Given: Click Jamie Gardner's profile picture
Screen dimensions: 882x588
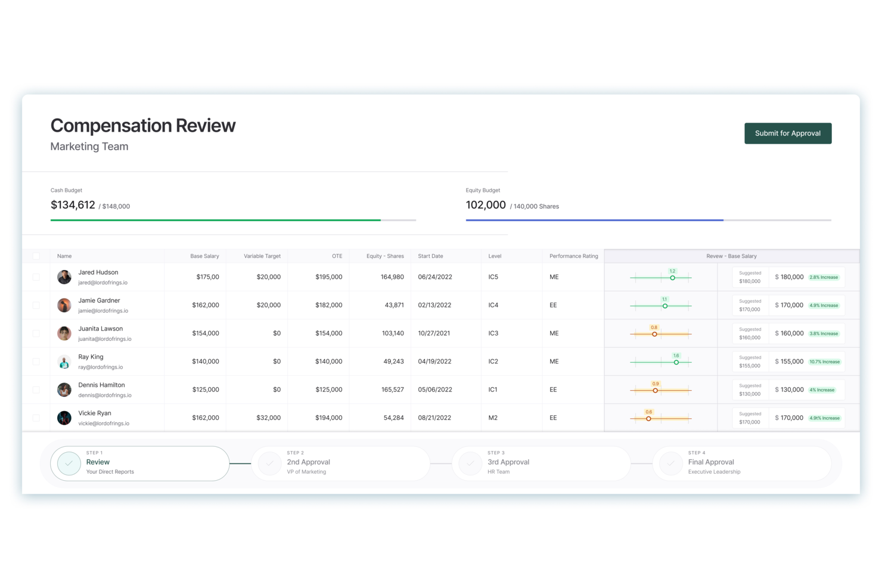Looking at the screenshot, I should [x=64, y=305].
